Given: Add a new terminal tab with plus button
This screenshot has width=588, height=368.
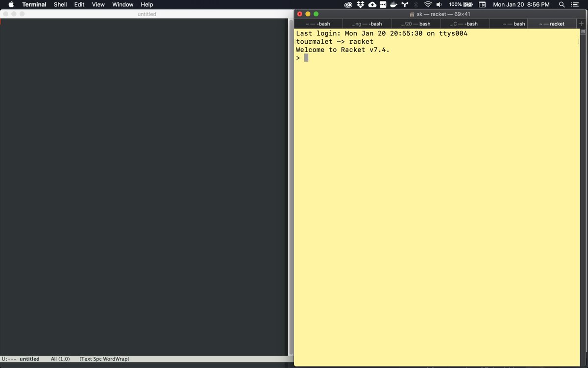Looking at the screenshot, I should point(582,24).
